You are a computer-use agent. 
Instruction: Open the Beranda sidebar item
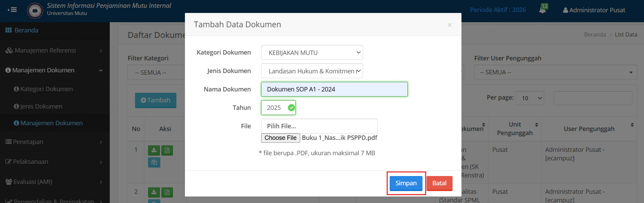55,30
